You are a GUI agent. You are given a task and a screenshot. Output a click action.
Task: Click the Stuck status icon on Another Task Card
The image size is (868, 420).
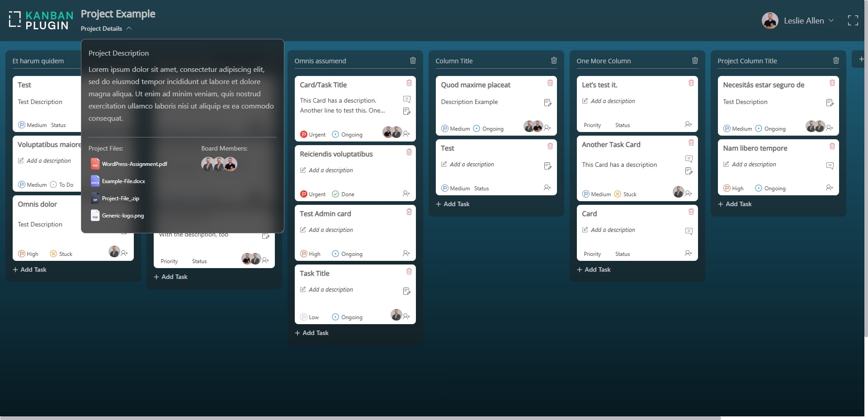(617, 194)
